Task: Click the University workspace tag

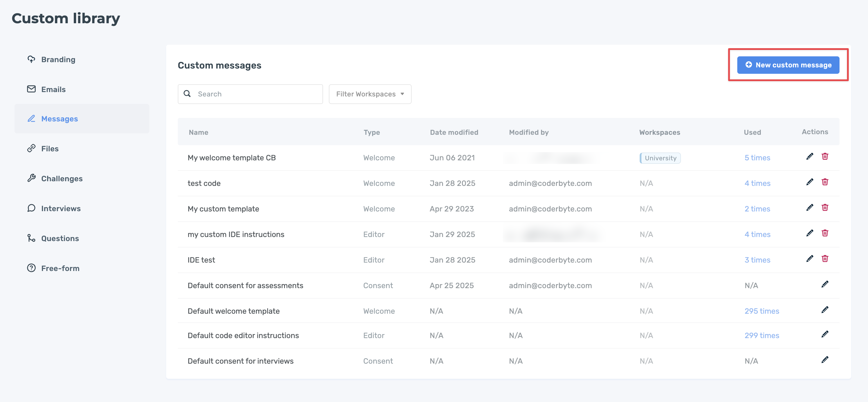Action: (660, 158)
